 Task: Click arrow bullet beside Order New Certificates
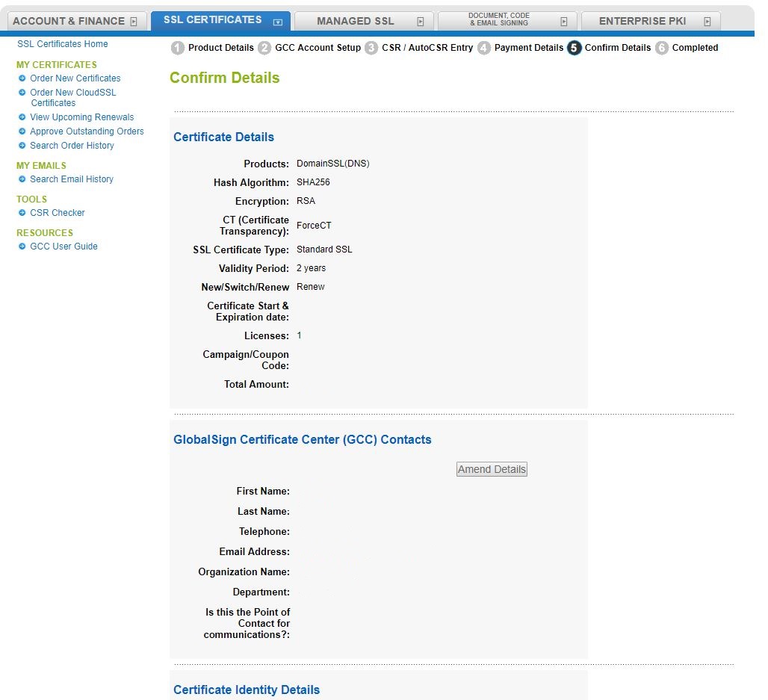22,78
